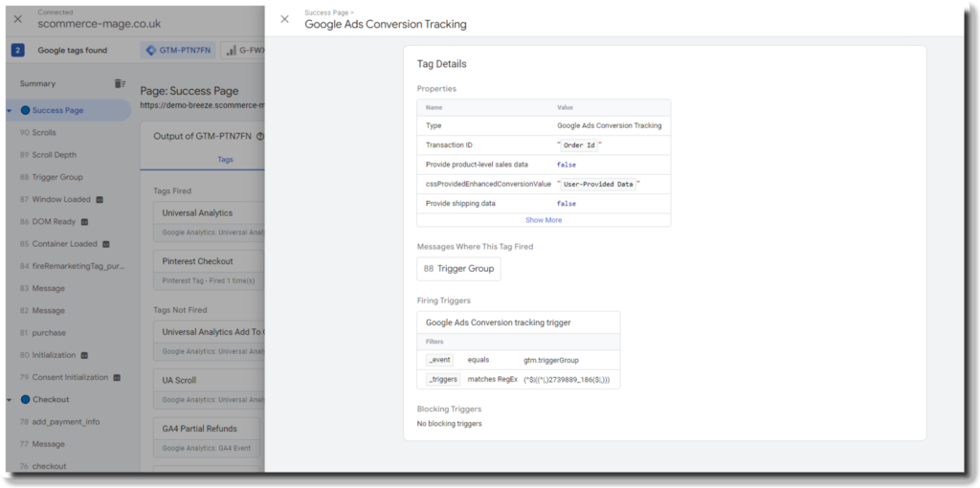Select the Summary item in sidebar
The image size is (980, 488).
37,84
